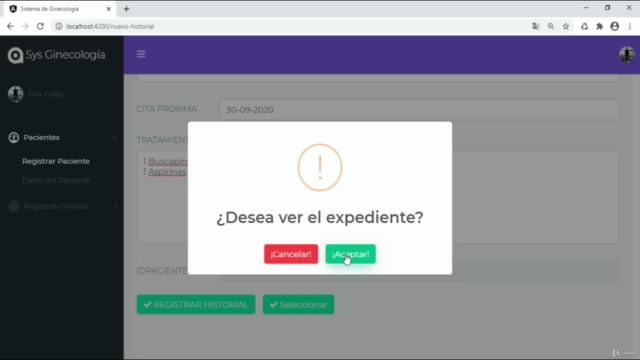Click the Pacientes menu label
The image size is (640, 360).
(x=41, y=138)
